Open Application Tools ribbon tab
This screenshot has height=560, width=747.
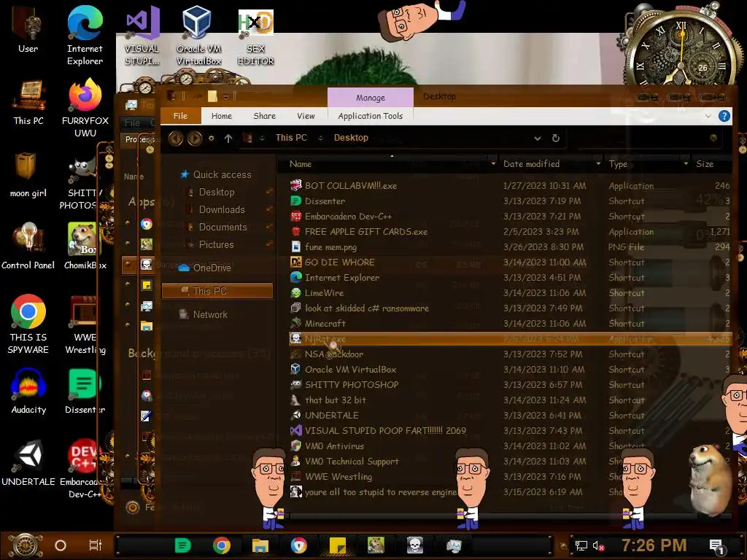click(x=370, y=116)
